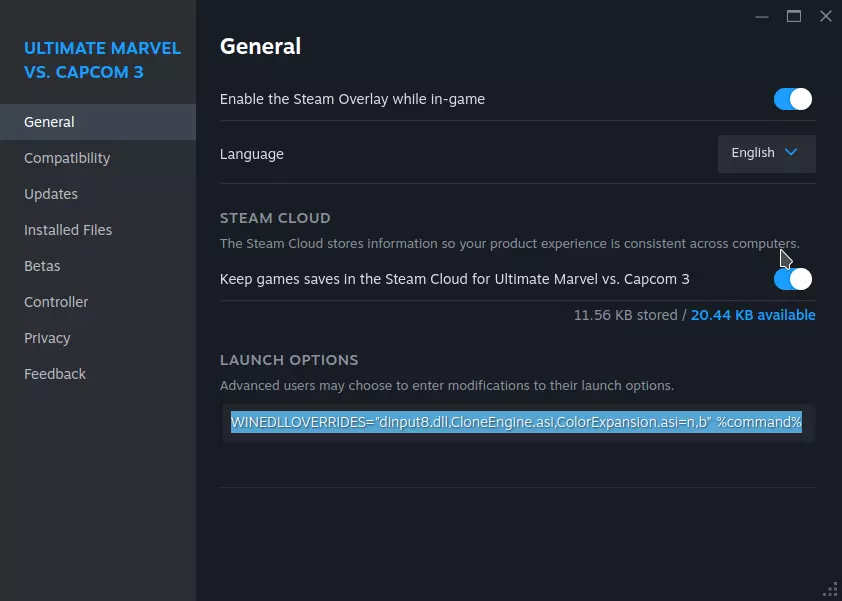Maximize the properties window
The image size is (842, 601).
pyautogui.click(x=794, y=17)
